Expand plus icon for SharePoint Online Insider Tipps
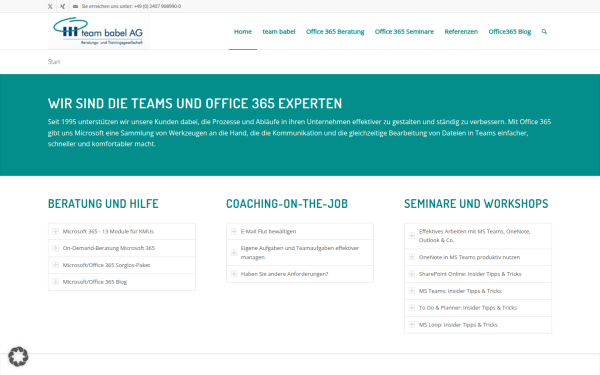Image resolution: width=600 pixels, height=375 pixels. (x=412, y=274)
